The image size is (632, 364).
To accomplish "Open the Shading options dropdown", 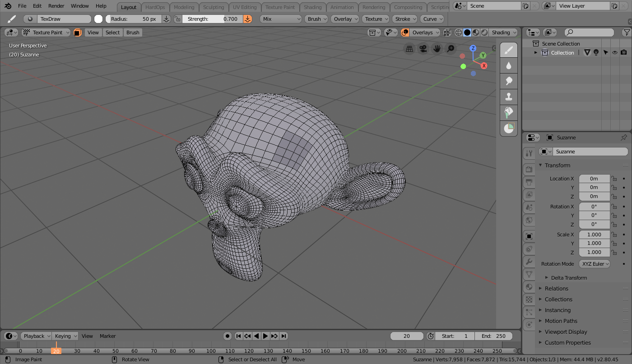I will tap(504, 32).
